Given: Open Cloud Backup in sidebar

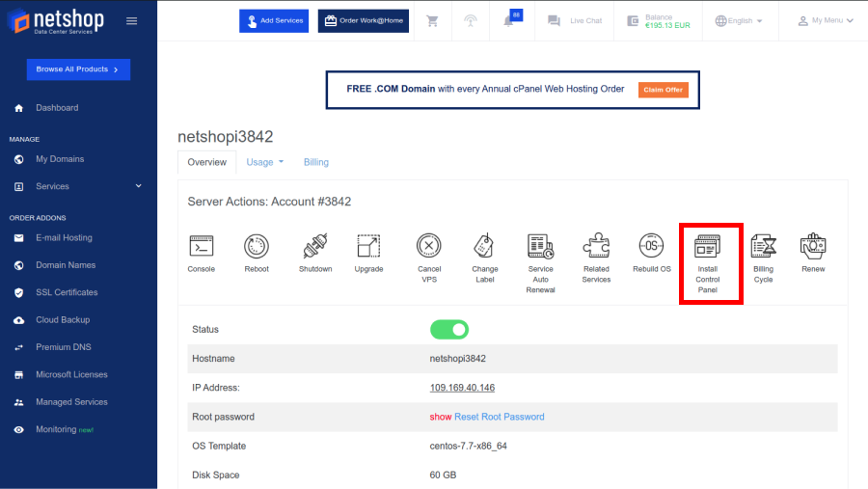Looking at the screenshot, I should click(x=63, y=320).
